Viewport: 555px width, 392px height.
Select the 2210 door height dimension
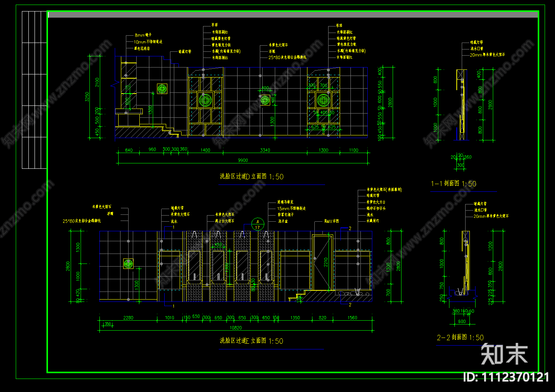326,262
